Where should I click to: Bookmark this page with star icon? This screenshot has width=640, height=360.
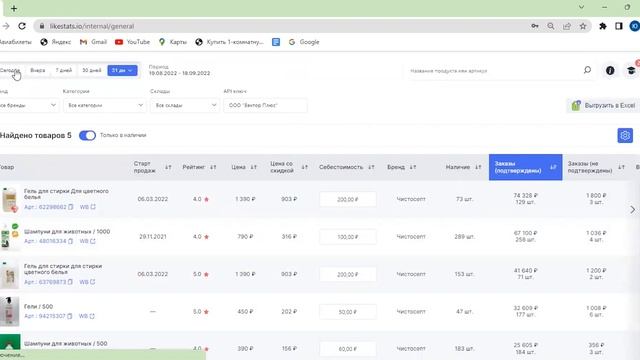pyautogui.click(x=583, y=26)
